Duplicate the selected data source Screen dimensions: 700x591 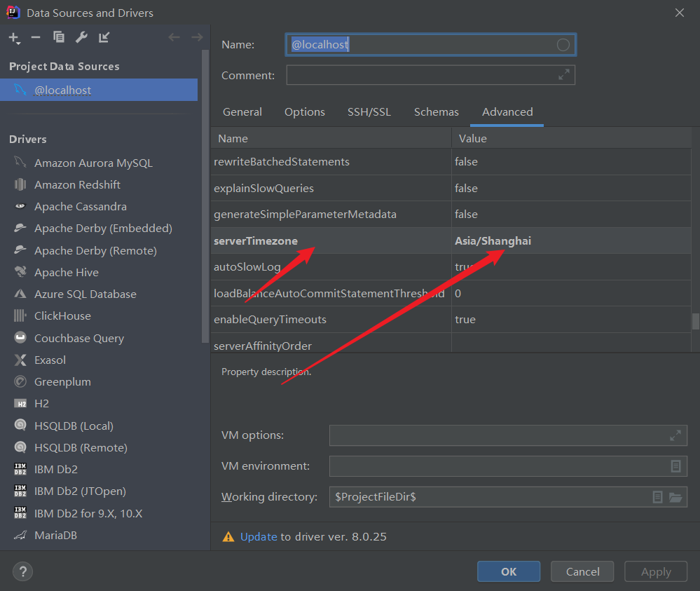[x=58, y=38]
